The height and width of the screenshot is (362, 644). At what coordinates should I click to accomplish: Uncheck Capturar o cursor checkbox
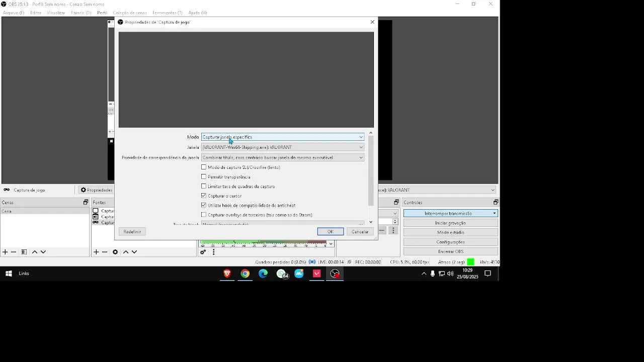click(x=204, y=196)
